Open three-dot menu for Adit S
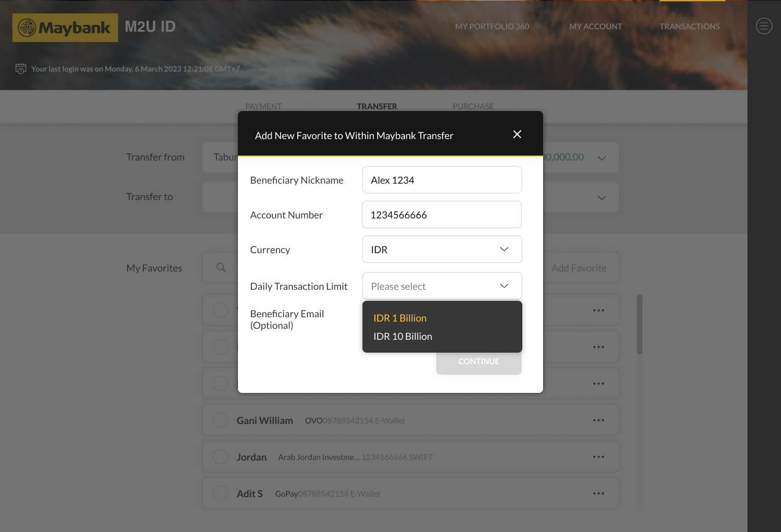The height and width of the screenshot is (532, 781). [598, 494]
